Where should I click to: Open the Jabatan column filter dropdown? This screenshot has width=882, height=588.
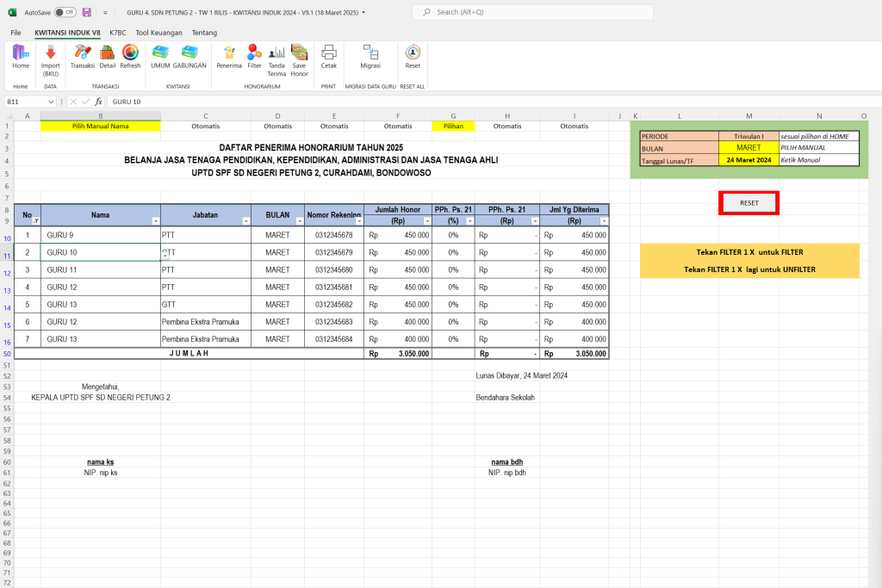pos(245,221)
